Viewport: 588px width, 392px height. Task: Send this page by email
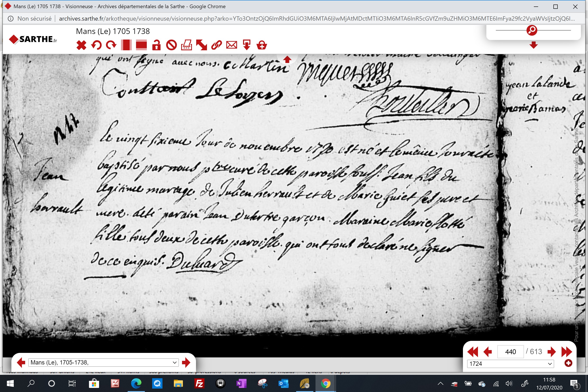click(x=231, y=45)
